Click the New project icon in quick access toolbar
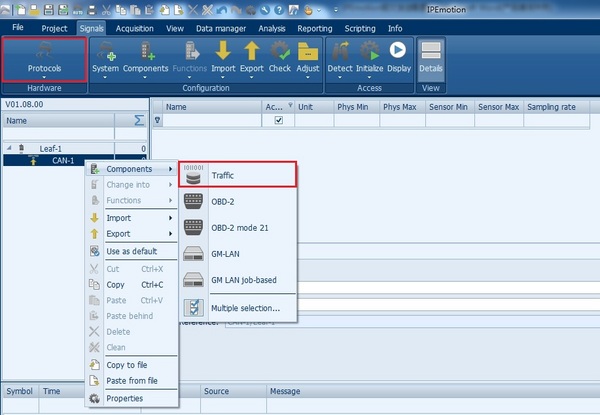 [x=21, y=10]
